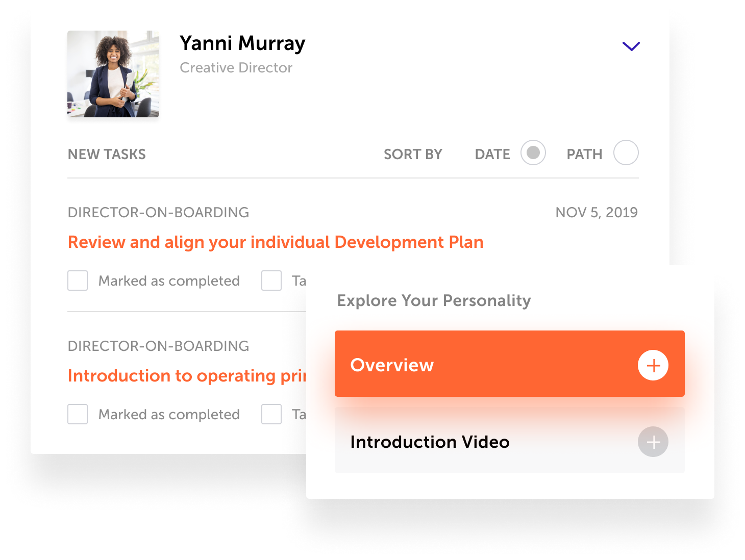
Task: Tick the second checkbox under Introduction to operating task
Action: pyautogui.click(x=271, y=414)
